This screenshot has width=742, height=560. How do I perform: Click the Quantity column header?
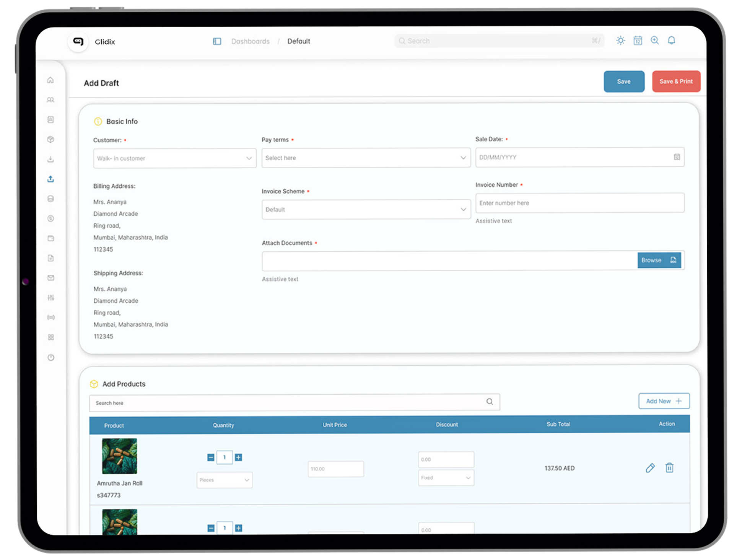coord(223,425)
